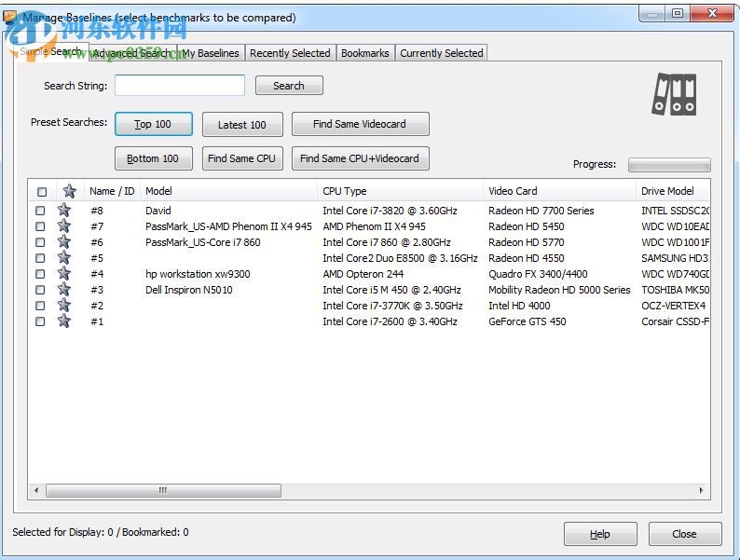Run the Latest 100 preset search
Viewport: 740px width, 560px height.
242,125
